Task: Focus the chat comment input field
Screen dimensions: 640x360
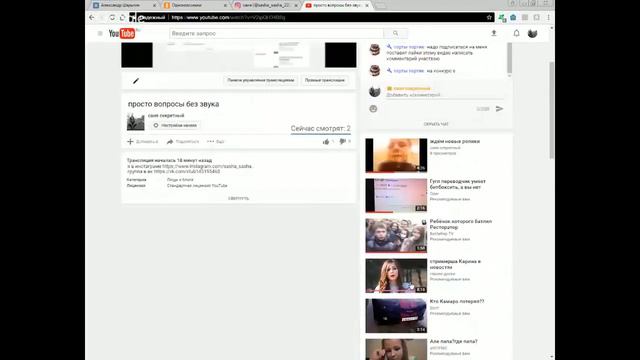Action: pyautogui.click(x=444, y=95)
